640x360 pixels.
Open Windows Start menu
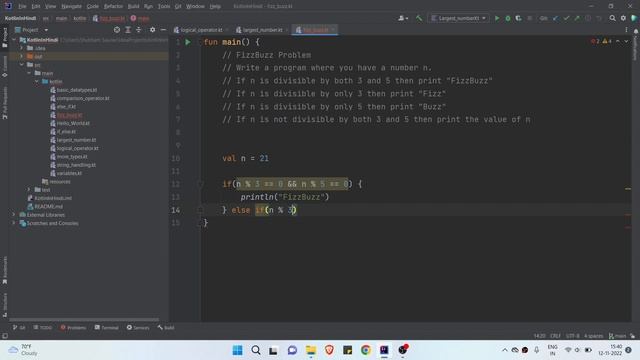click(x=237, y=350)
